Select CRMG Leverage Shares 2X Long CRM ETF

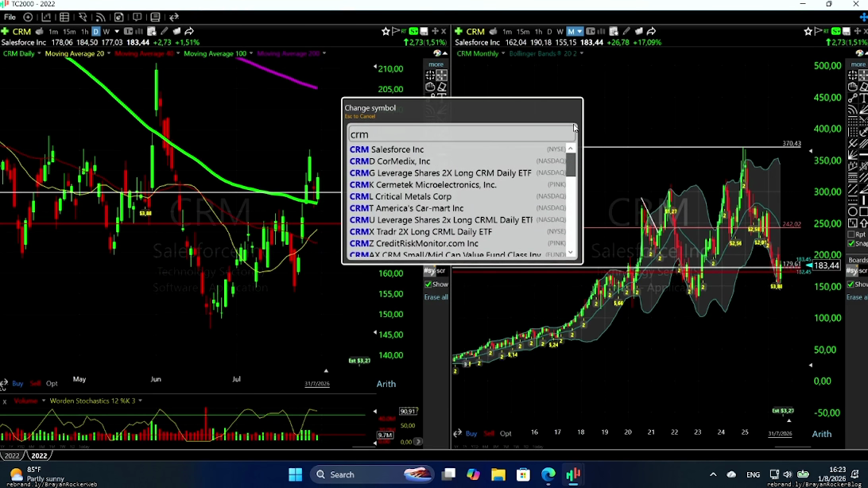tap(457, 172)
